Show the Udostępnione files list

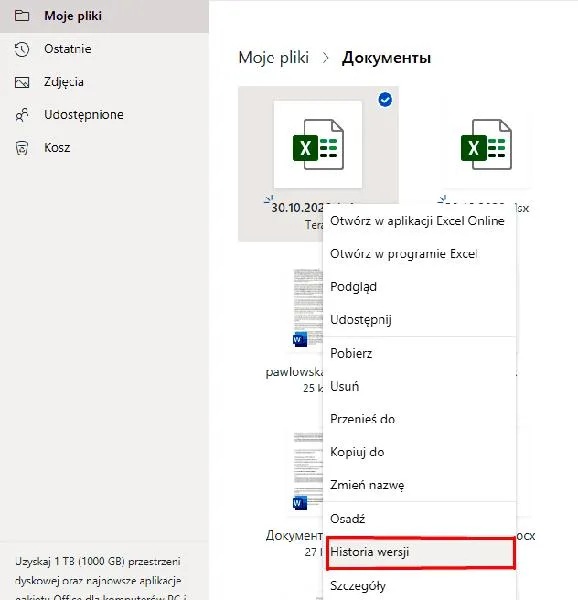84,115
